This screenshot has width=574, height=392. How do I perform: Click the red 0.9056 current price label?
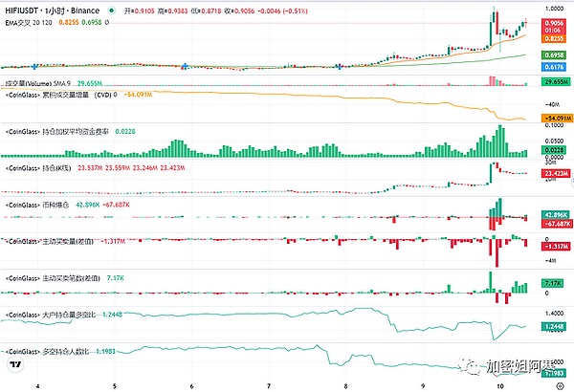pyautogui.click(x=551, y=22)
